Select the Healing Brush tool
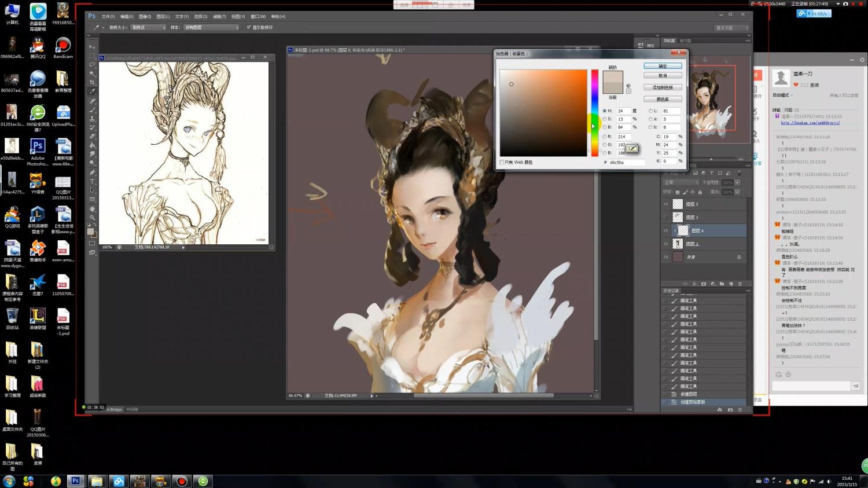 [x=92, y=101]
